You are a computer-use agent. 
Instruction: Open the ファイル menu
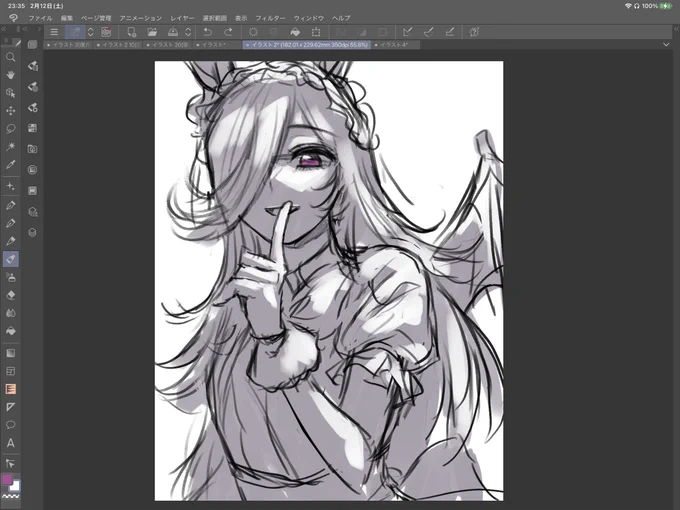[40, 18]
